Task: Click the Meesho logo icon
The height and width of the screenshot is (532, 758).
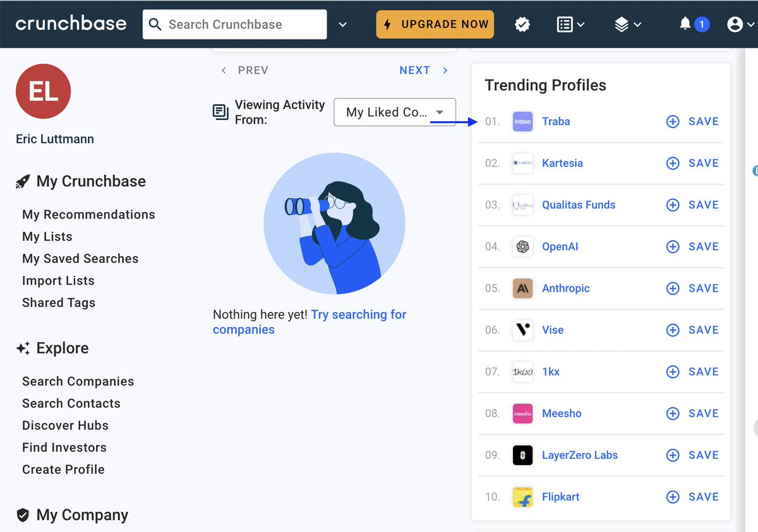Action: (522, 413)
